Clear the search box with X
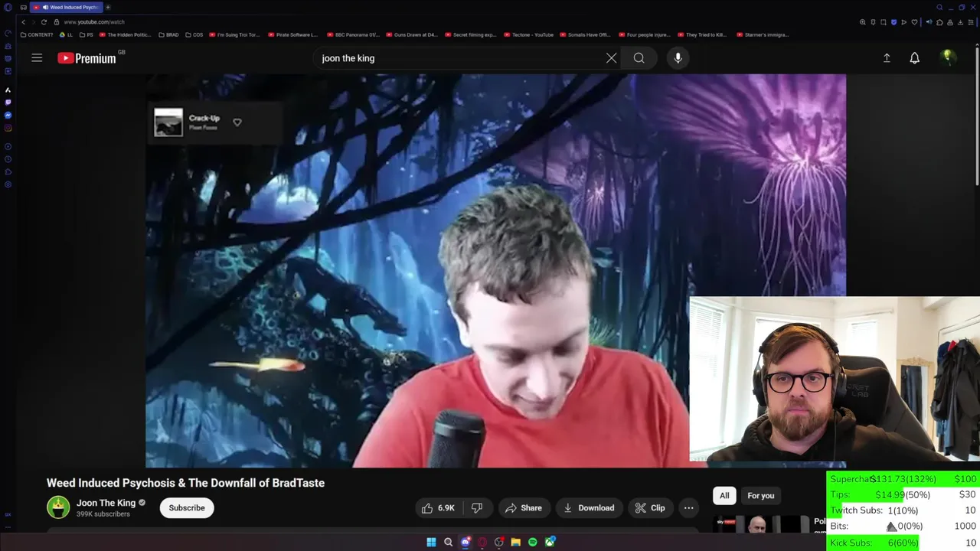Screen dimensions: 980x551 pyautogui.click(x=611, y=58)
